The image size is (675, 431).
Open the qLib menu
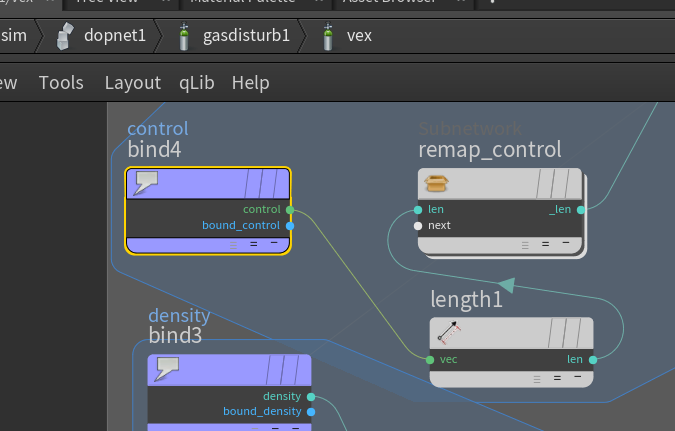(197, 83)
